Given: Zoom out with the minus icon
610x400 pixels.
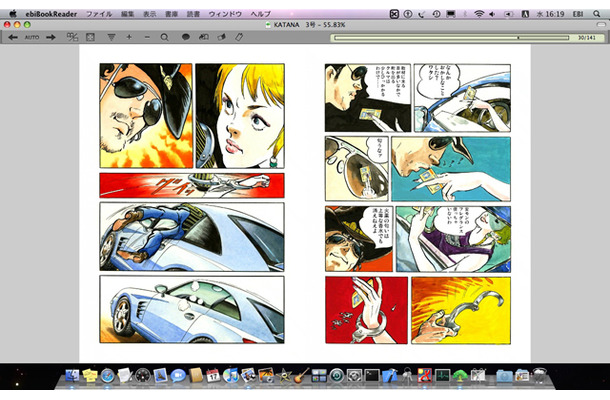Looking at the screenshot, I should (x=147, y=37).
